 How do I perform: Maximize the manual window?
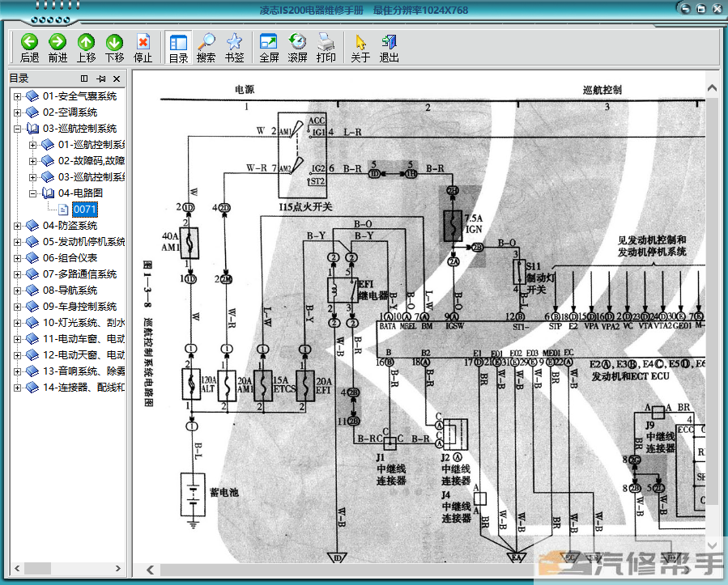(701, 9)
